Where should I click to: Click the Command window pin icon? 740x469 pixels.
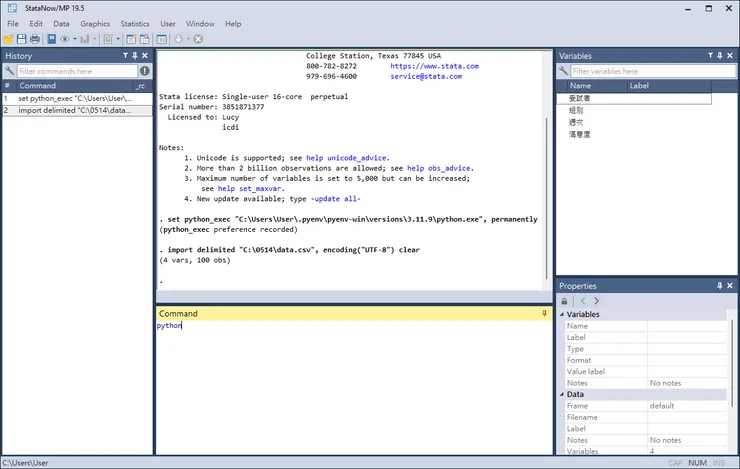pyautogui.click(x=544, y=313)
